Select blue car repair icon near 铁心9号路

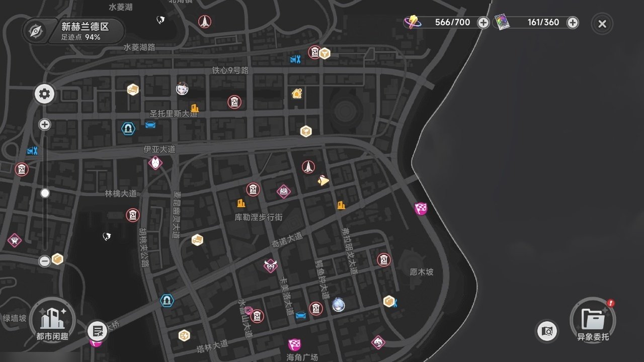295,59
